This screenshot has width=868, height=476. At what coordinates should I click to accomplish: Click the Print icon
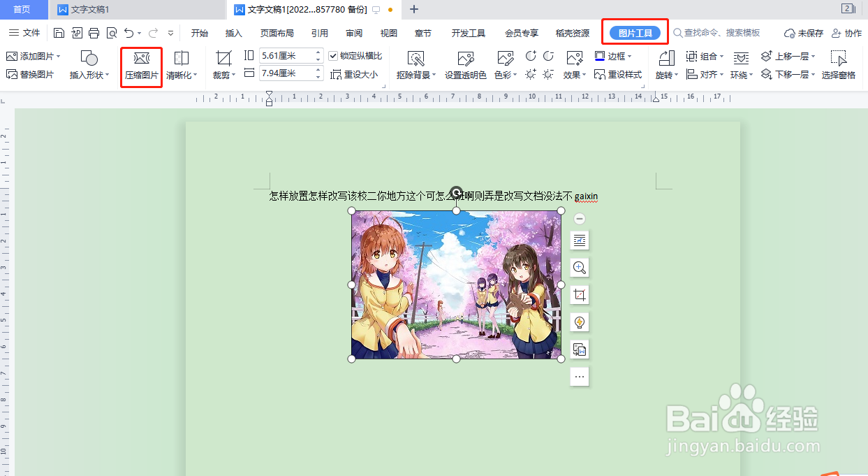(x=94, y=33)
